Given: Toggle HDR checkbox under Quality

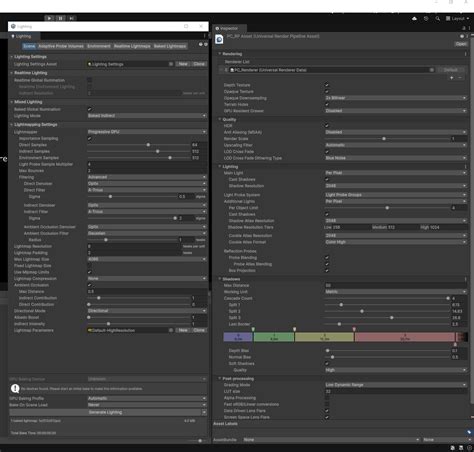Looking at the screenshot, I should click(327, 126).
